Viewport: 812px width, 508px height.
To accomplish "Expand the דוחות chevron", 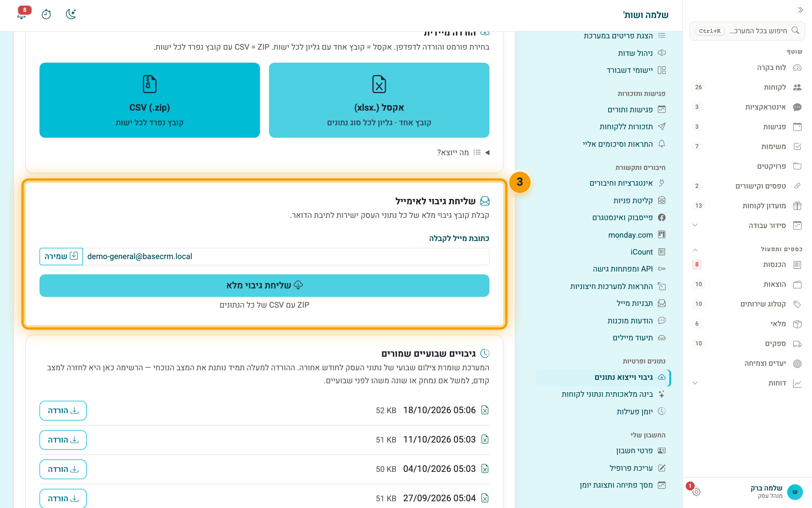I will tap(695, 383).
